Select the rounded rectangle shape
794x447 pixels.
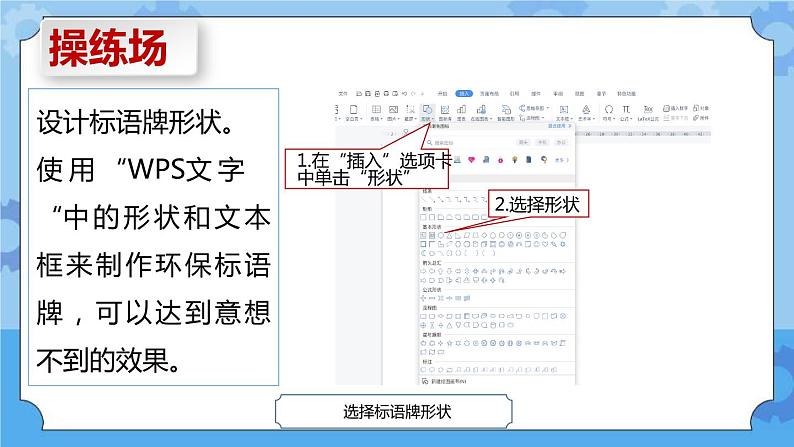[x=432, y=217]
